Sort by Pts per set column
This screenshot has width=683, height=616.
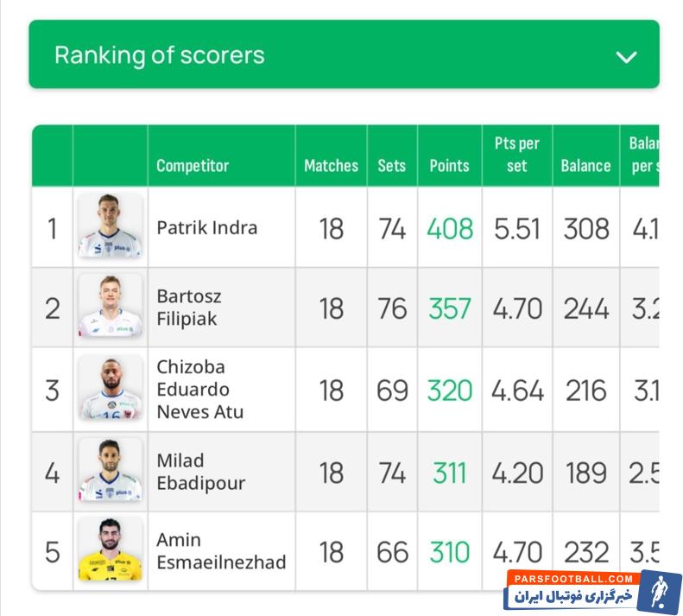coord(516,155)
